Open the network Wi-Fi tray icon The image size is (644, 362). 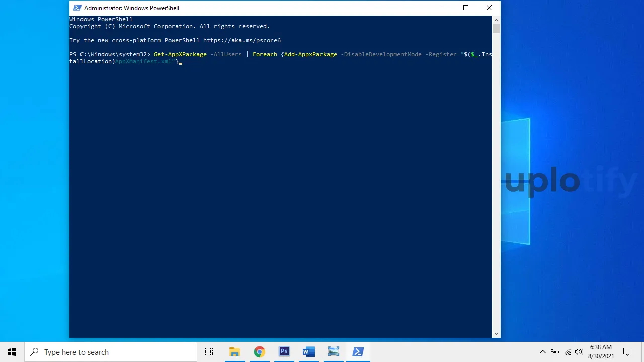point(568,352)
